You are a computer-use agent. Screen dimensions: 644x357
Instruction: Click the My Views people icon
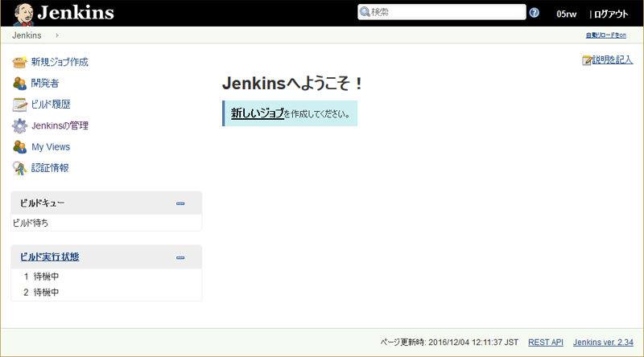coord(19,147)
